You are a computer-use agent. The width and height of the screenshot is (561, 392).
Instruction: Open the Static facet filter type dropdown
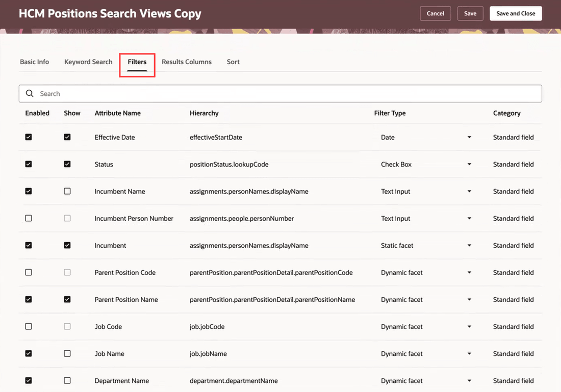[x=469, y=245]
